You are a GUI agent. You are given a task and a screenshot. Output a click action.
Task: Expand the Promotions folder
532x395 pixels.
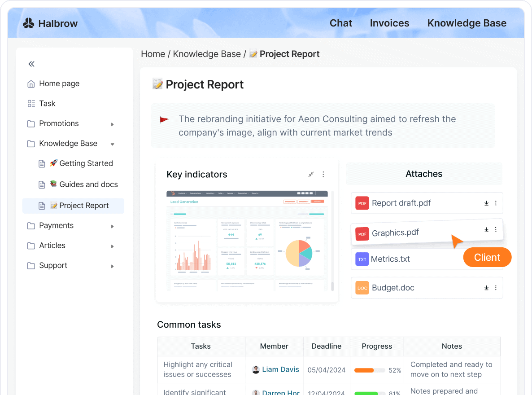click(x=113, y=124)
